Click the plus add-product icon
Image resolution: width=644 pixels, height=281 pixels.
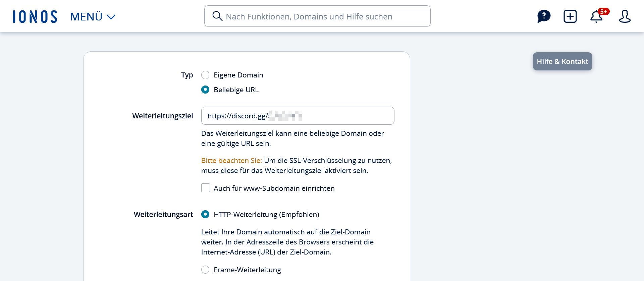570,16
